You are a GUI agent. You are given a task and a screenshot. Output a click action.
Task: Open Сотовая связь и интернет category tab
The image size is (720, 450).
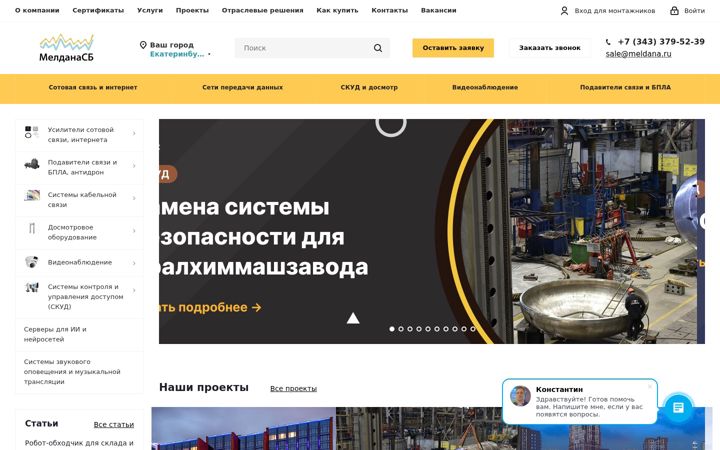pyautogui.click(x=93, y=87)
